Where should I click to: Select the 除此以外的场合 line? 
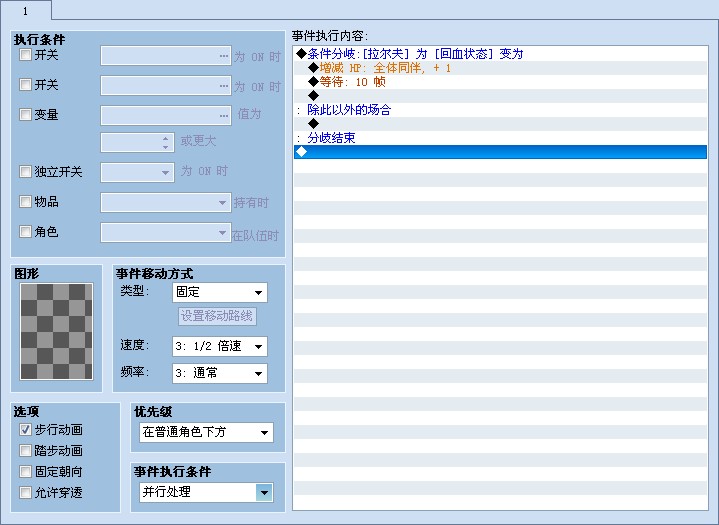[500, 110]
